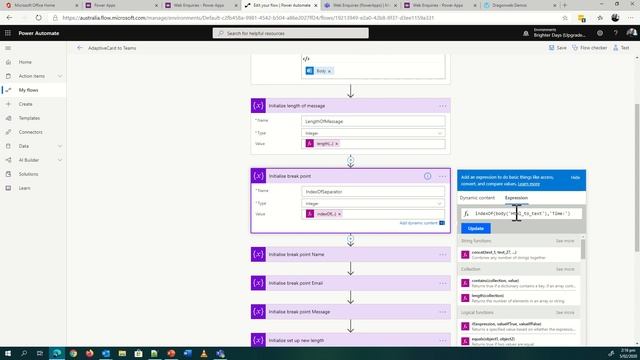This screenshot has width=640, height=360.
Task: Open Templates in the sidebar
Action: [x=29, y=118]
